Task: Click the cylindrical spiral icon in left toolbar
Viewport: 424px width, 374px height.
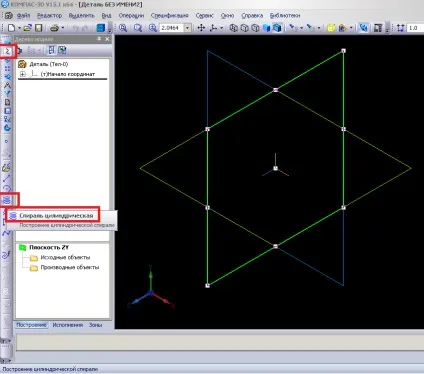Action: tap(7, 200)
